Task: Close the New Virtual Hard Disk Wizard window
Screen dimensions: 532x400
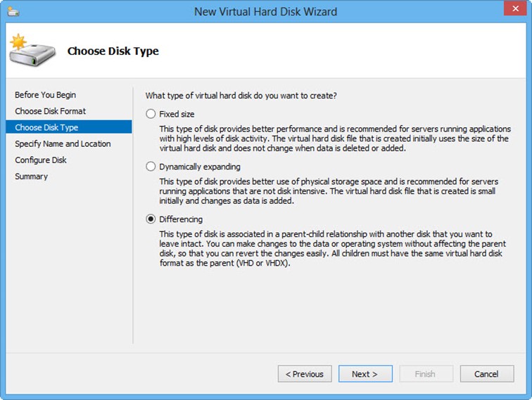Action: coord(515,8)
